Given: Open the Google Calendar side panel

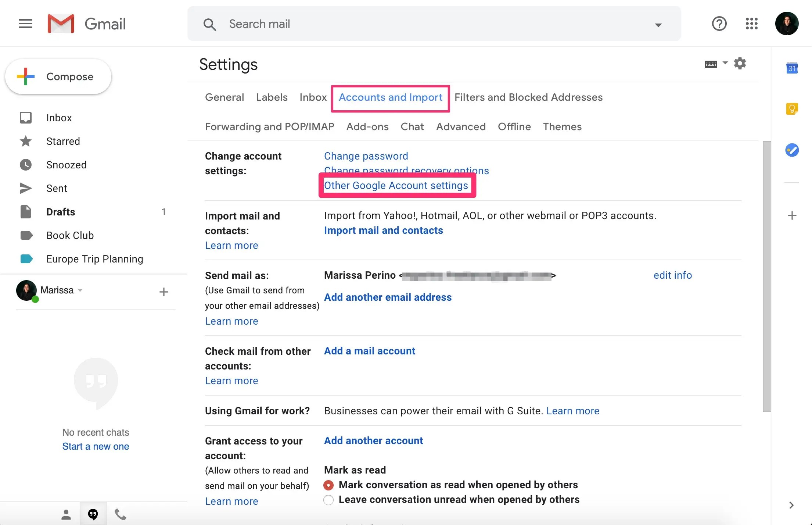Looking at the screenshot, I should pos(792,68).
